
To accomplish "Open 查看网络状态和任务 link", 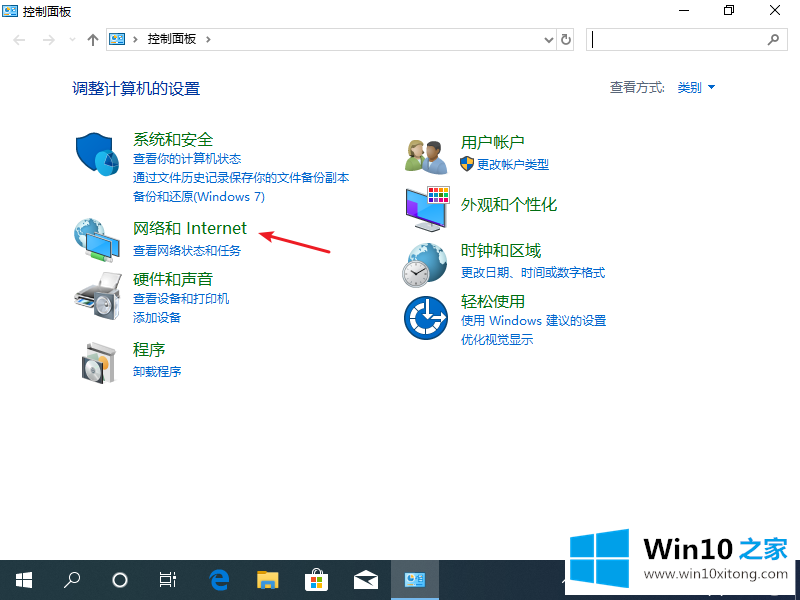I will [x=187, y=251].
